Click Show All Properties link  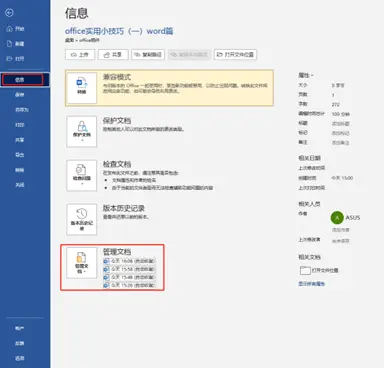click(x=311, y=284)
